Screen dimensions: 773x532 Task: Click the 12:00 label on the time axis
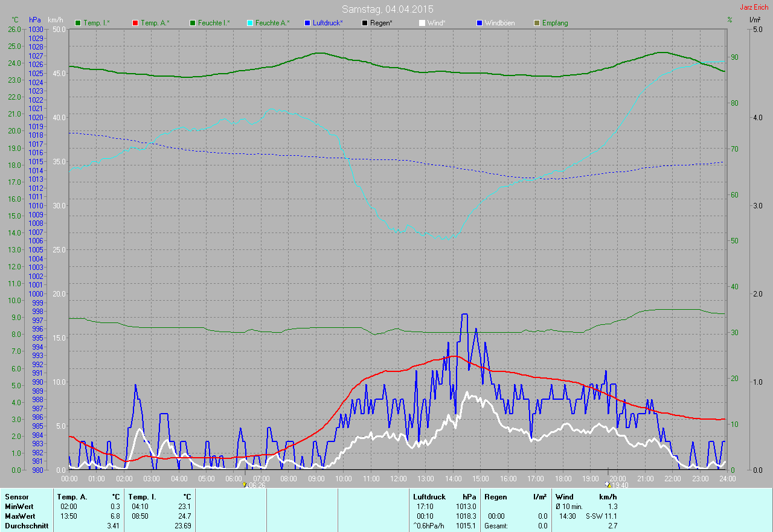(x=398, y=478)
